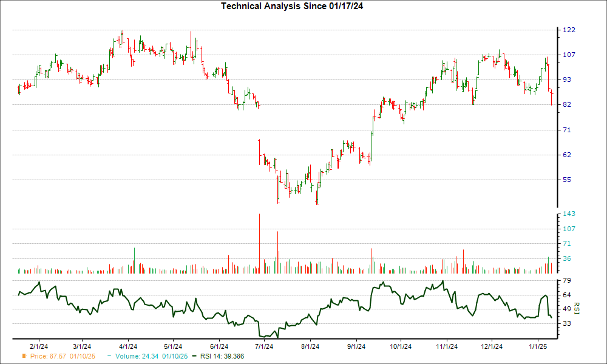
Task: Click the 'Price: 87.57 01/10/25' legend text
Action: tap(63, 356)
